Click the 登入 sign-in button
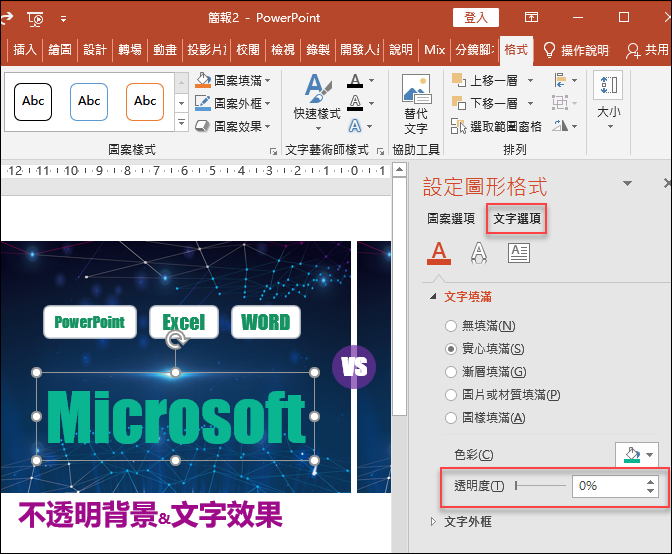The image size is (672, 554). tap(476, 18)
